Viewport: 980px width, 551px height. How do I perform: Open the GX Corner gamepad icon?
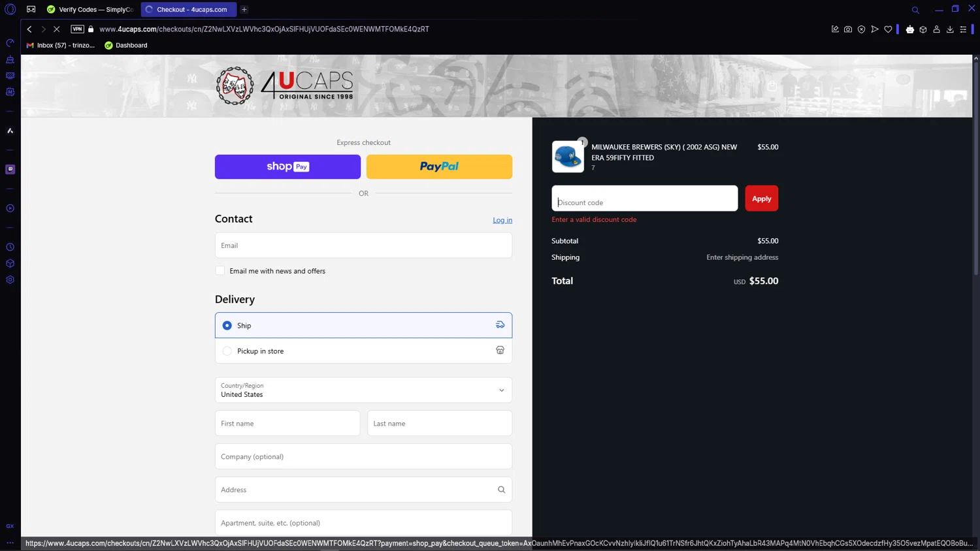coord(31,9)
